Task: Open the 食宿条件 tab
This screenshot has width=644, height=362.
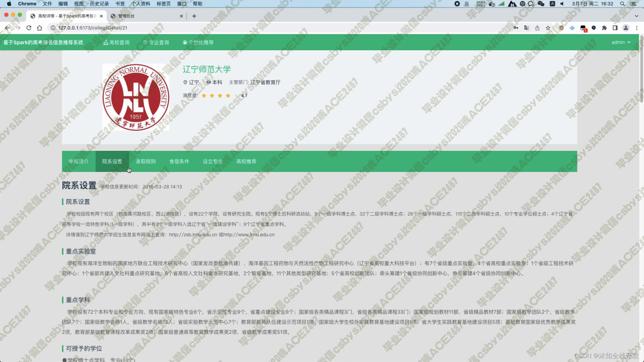Action: pyautogui.click(x=179, y=161)
